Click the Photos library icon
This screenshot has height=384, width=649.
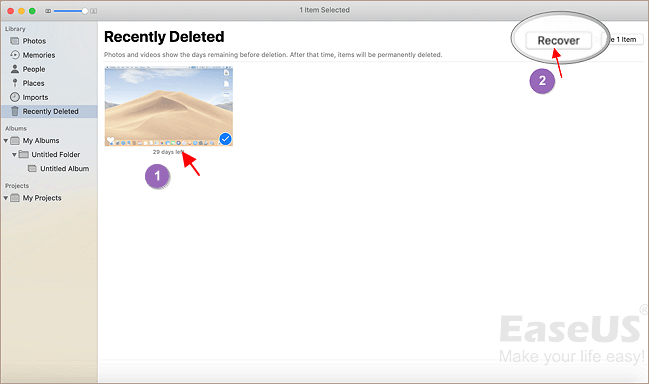pyautogui.click(x=15, y=41)
